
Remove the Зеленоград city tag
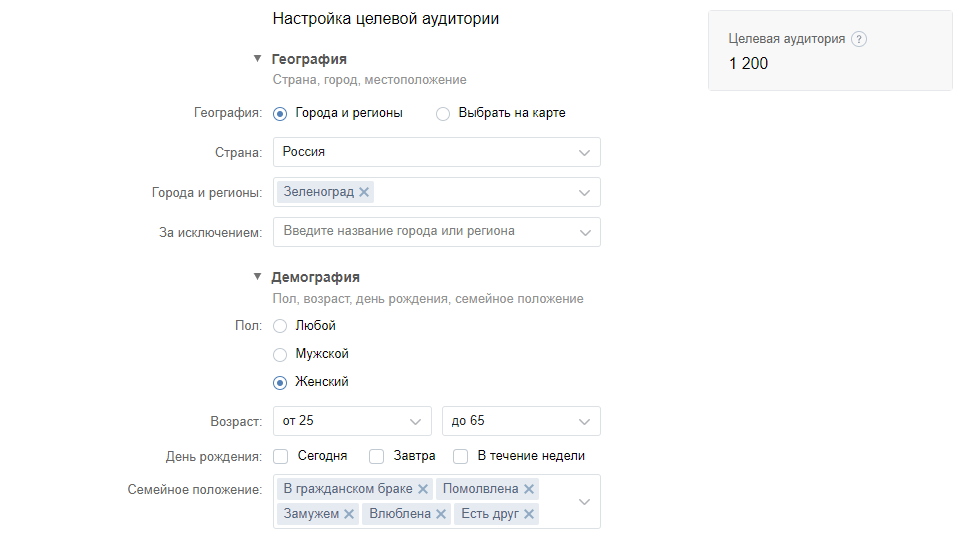[x=364, y=192]
